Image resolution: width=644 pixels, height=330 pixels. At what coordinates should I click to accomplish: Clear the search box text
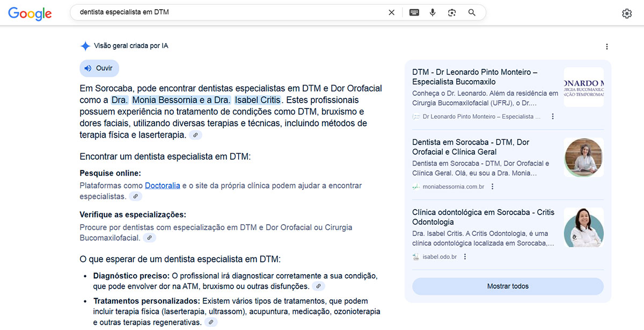[392, 12]
